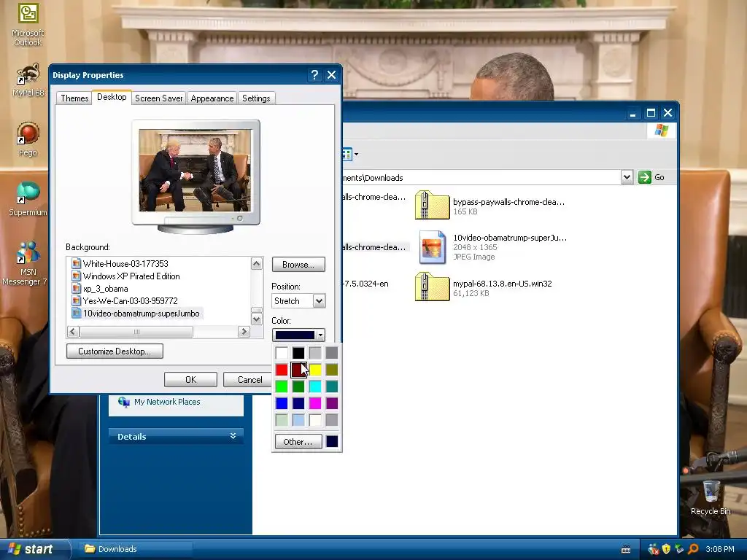Pick the magenta color swatch

point(315,403)
